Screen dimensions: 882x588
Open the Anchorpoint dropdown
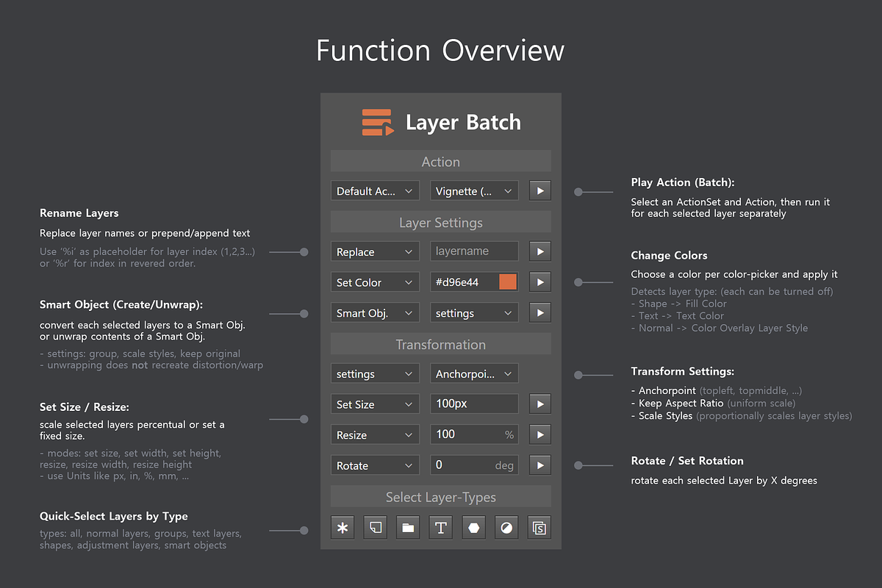click(x=474, y=373)
